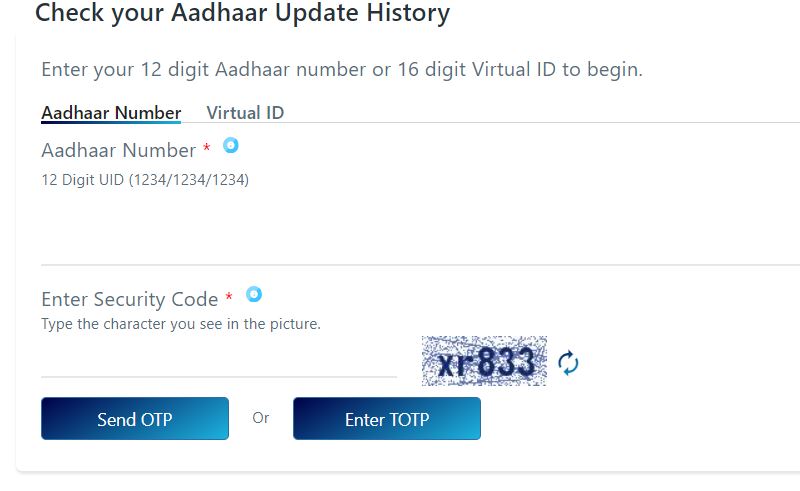Click the divider line below the Aadhaar field
Viewport: 800px width, 491px height.
420,265
